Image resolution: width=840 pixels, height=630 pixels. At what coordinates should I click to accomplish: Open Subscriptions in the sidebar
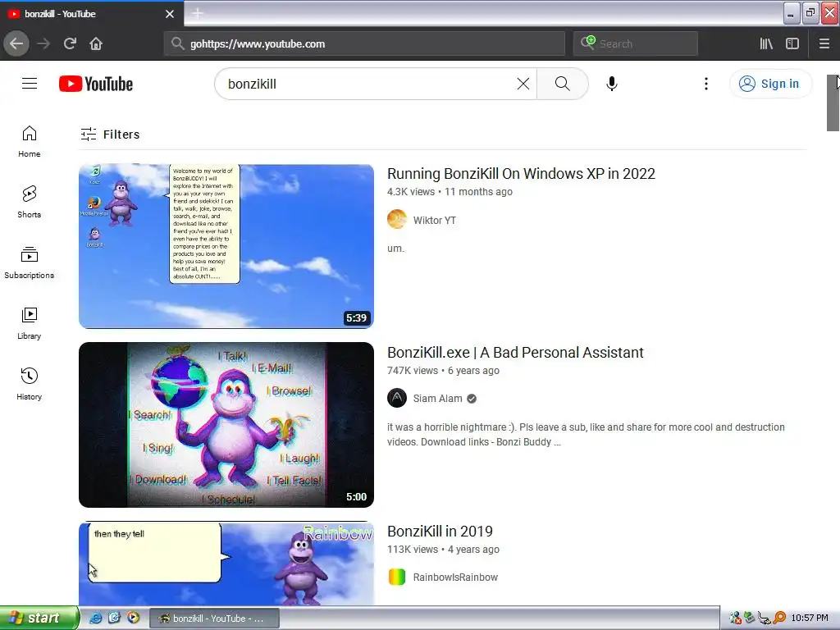pyautogui.click(x=29, y=262)
